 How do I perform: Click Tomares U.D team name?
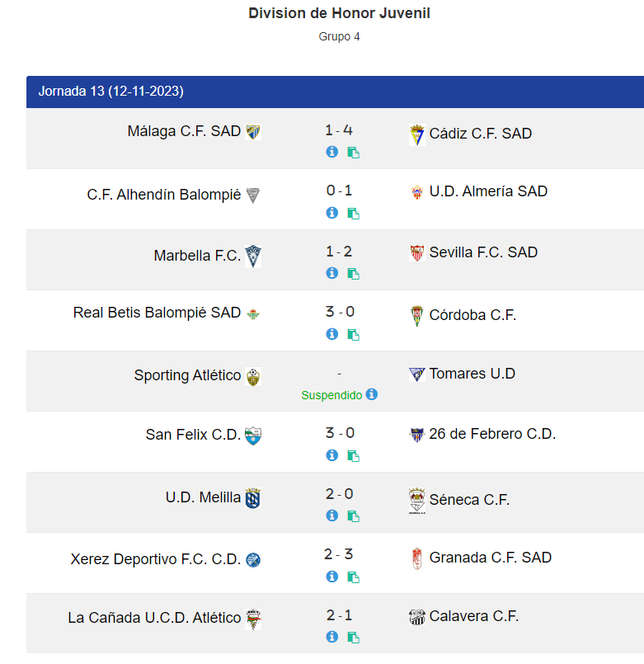point(472,374)
